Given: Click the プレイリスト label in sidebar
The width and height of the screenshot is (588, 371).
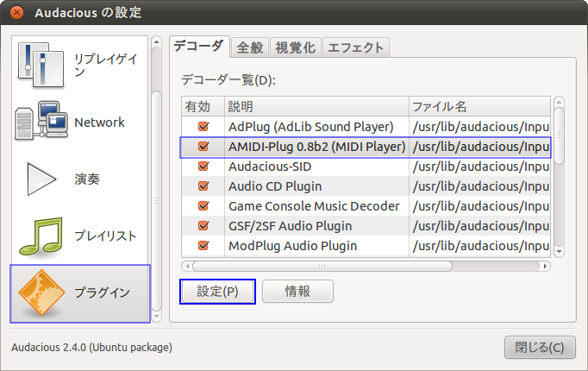Looking at the screenshot, I should 105,236.
